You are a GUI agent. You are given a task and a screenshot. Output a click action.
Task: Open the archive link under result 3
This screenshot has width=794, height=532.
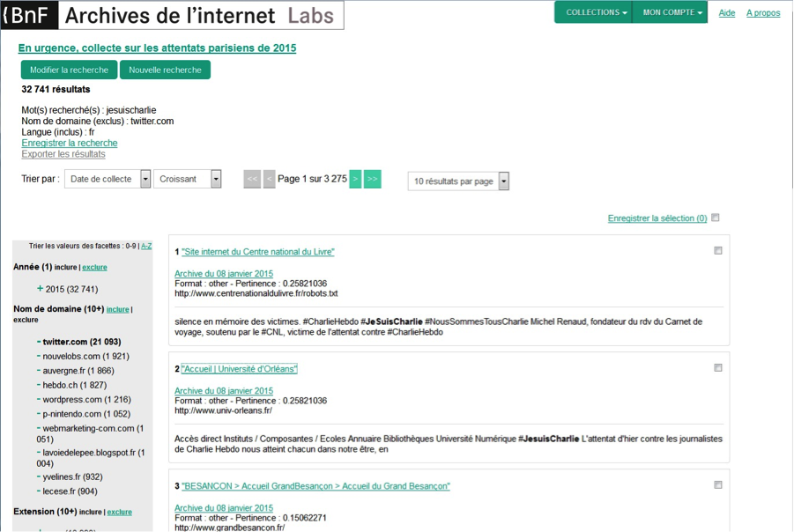[224, 507]
